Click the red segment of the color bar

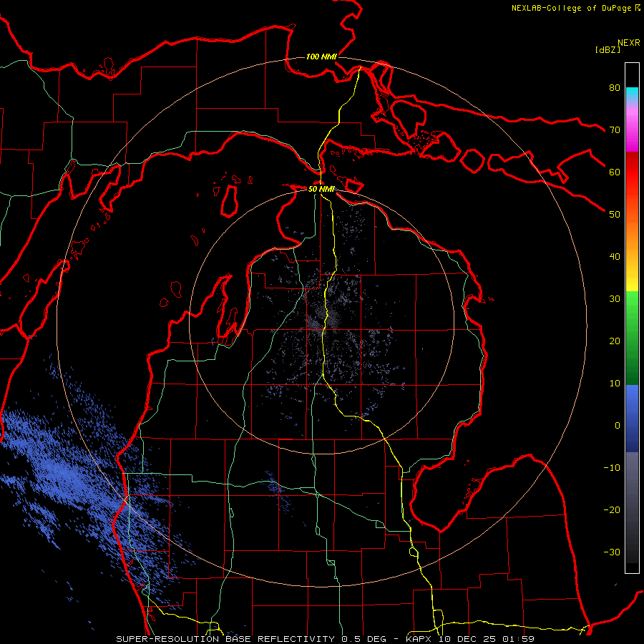(632, 172)
